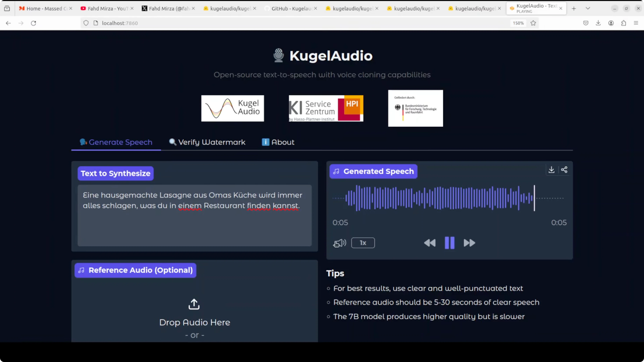Rewind the generated audio
This screenshot has height=362, width=644.
coord(430,243)
